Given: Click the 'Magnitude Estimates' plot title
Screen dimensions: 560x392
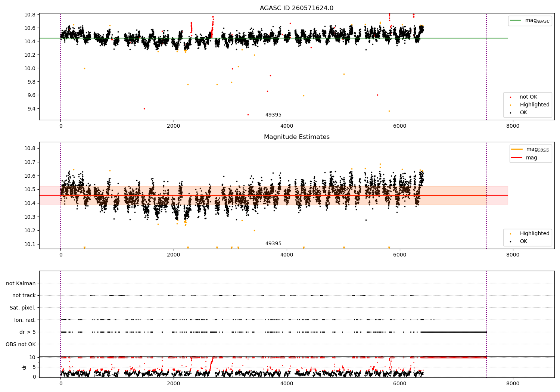Looking at the screenshot, I should [296, 137].
